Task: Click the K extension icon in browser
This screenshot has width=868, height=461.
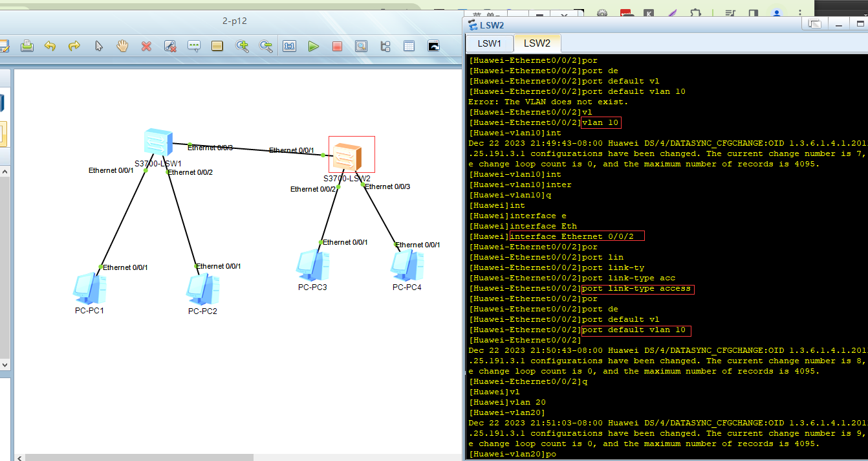Action: [x=649, y=13]
